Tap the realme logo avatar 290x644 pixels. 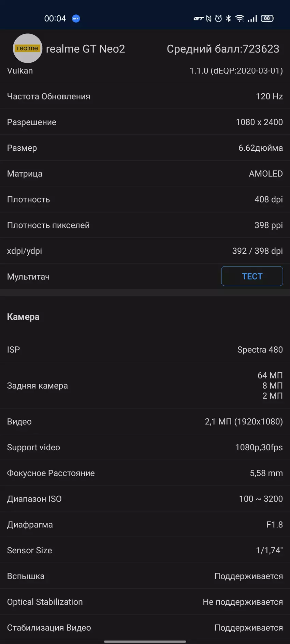(27, 48)
